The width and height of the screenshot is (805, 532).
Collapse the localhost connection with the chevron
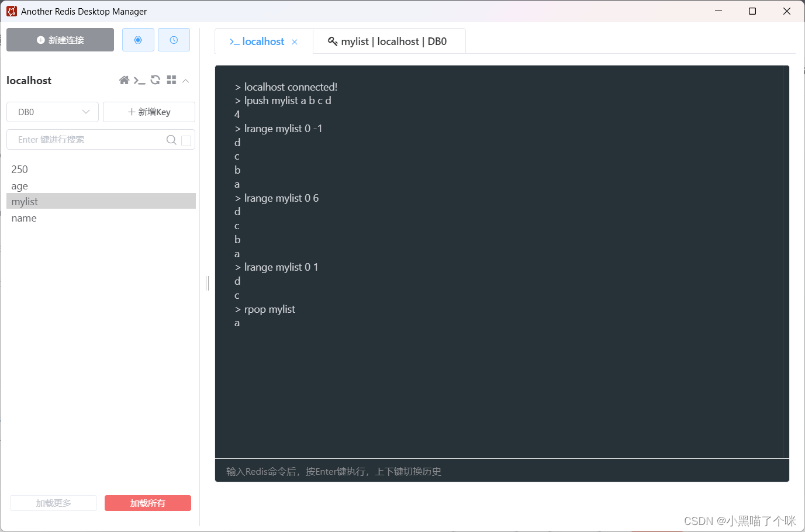click(x=185, y=80)
